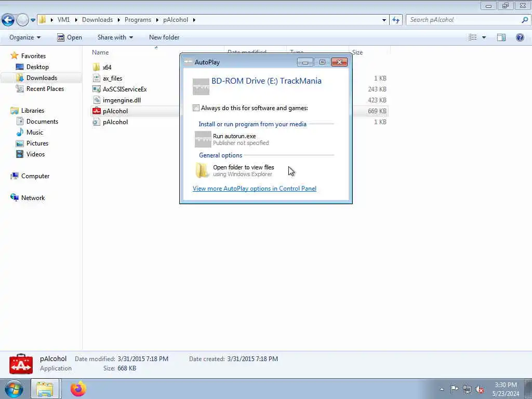532x399 pixels.
Task: Click the Windows Start button
Action: tap(14, 389)
